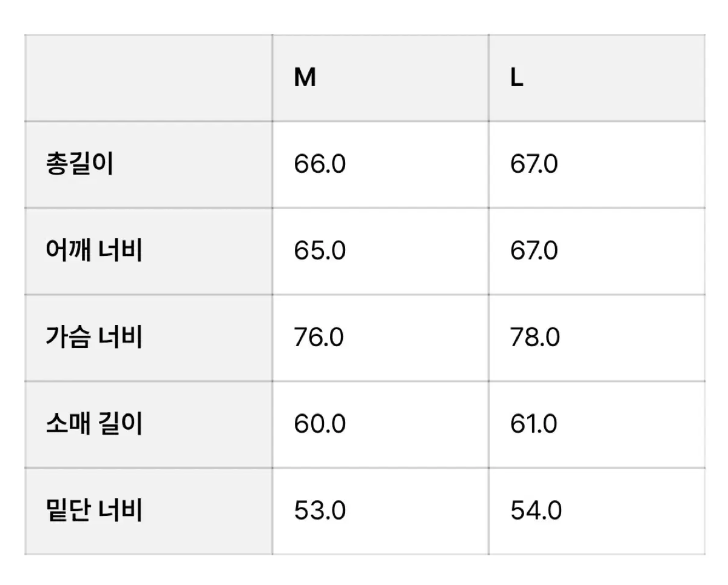Click the 60.0 sleeve length value
Viewport: 728px width, 585px height.
coord(320,424)
